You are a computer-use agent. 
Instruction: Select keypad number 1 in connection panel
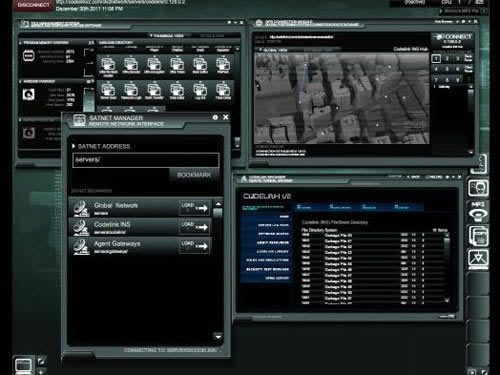(436, 59)
